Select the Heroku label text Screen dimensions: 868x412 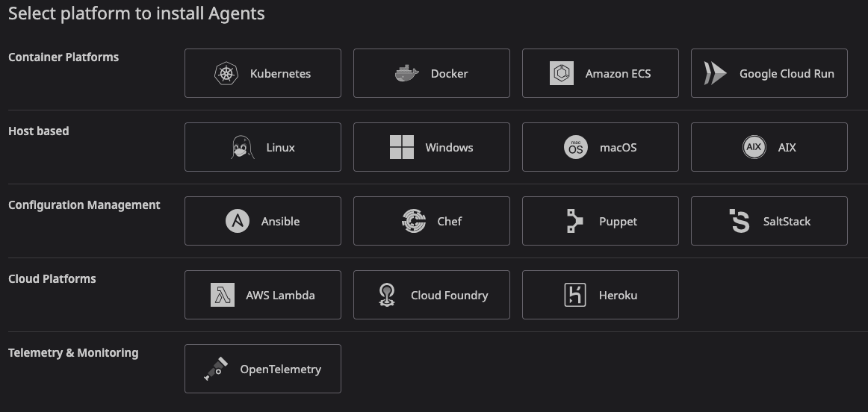(x=618, y=296)
